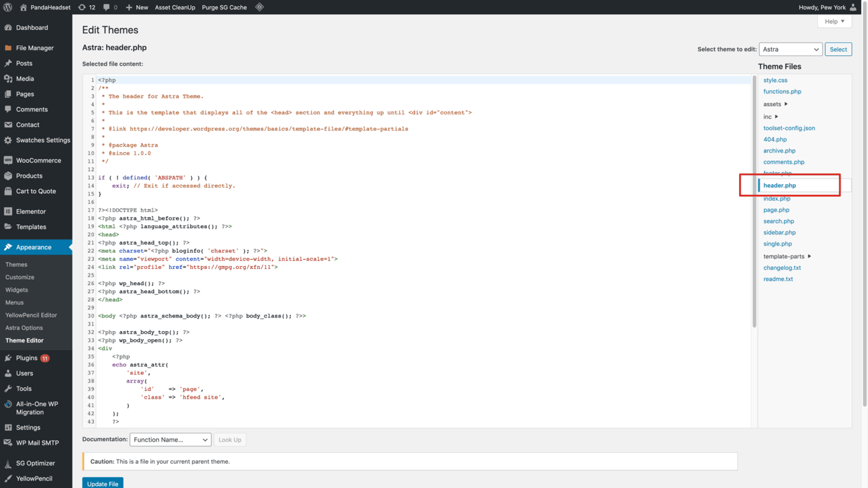The width and height of the screenshot is (868, 488).
Task: Click the Plugins icon in sidebar
Action: [x=8, y=358]
